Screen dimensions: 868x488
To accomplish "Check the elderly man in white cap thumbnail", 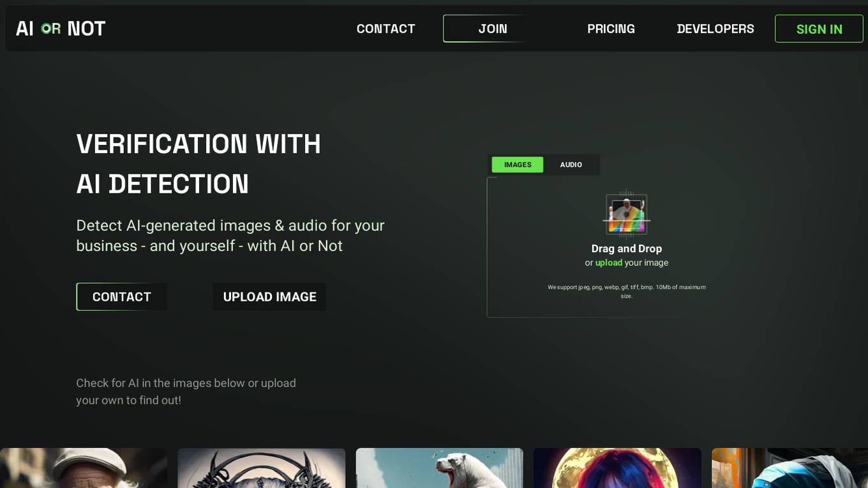I will point(84,468).
